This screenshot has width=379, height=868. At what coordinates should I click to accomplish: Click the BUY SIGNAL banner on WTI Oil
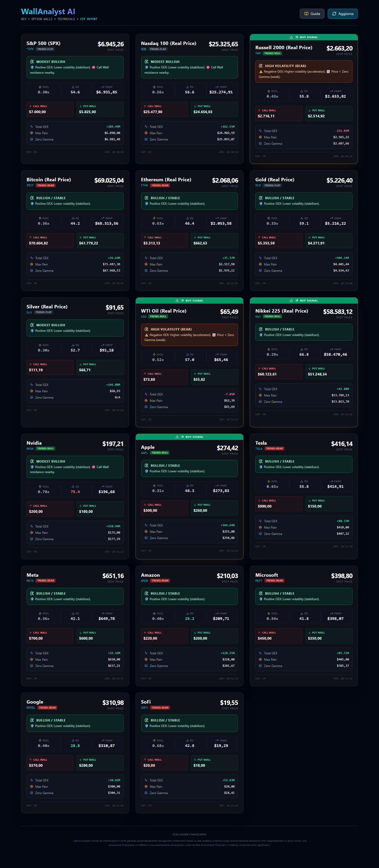(189, 300)
